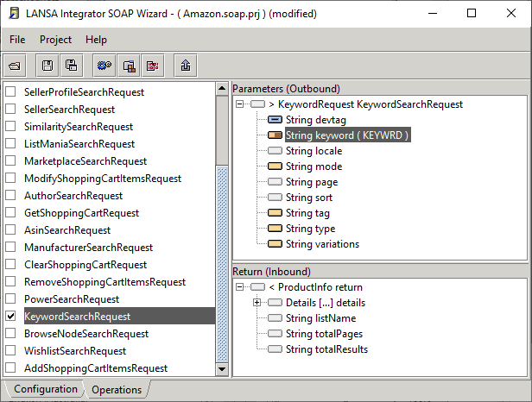This screenshot has height=402, width=532.
Task: Click the blue icon beside String devtag
Action: coord(275,120)
